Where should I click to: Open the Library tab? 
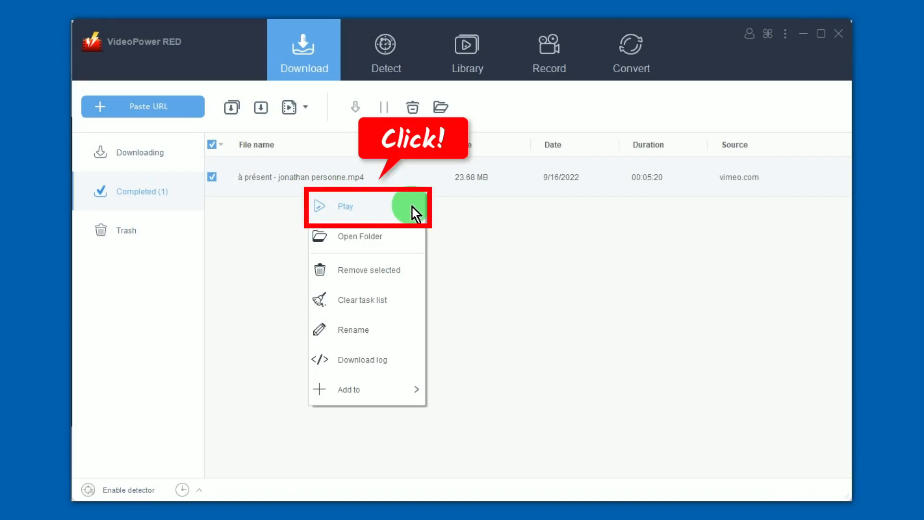click(x=467, y=53)
